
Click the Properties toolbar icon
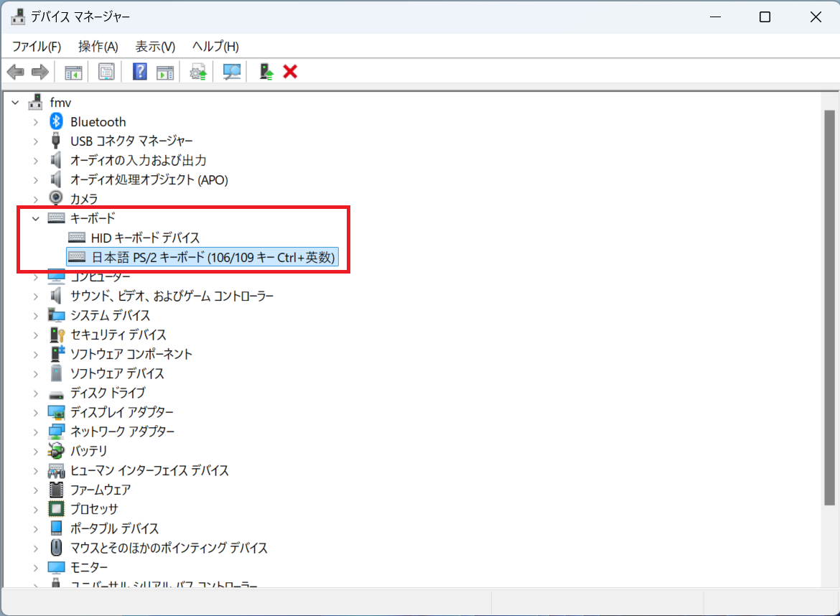(x=106, y=72)
